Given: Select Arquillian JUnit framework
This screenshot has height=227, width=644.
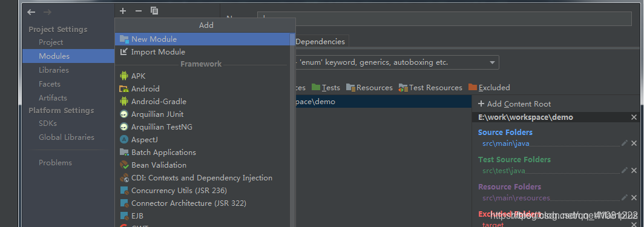Looking at the screenshot, I should 203,114.
